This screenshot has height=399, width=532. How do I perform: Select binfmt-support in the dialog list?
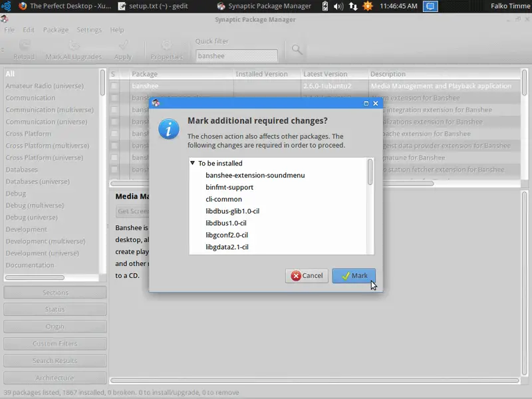pyautogui.click(x=229, y=188)
